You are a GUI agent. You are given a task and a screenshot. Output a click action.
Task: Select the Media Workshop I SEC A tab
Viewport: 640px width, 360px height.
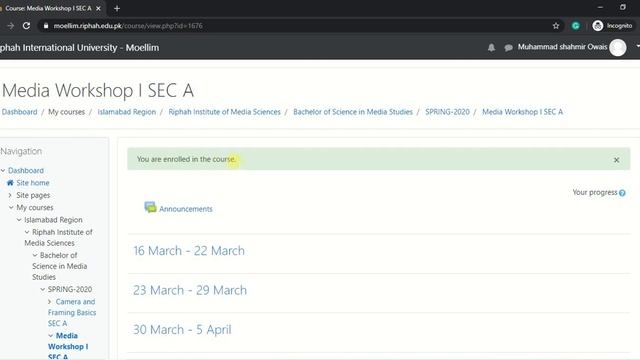(48, 8)
